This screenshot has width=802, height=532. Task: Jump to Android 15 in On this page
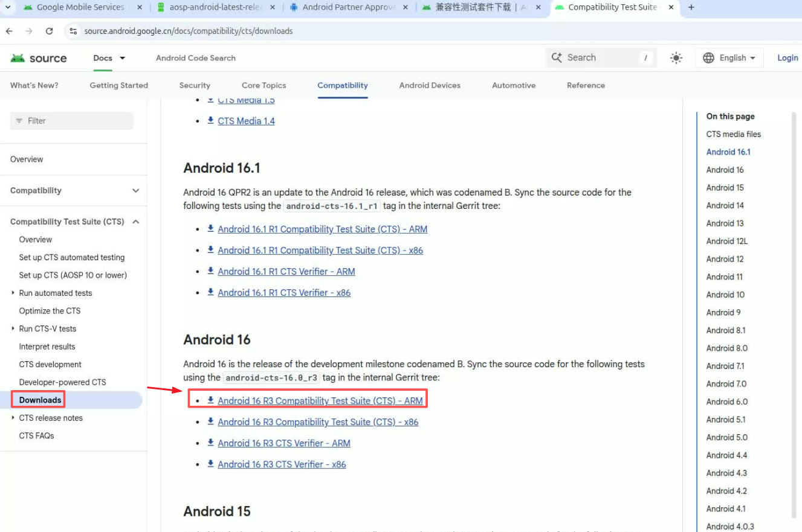point(725,188)
